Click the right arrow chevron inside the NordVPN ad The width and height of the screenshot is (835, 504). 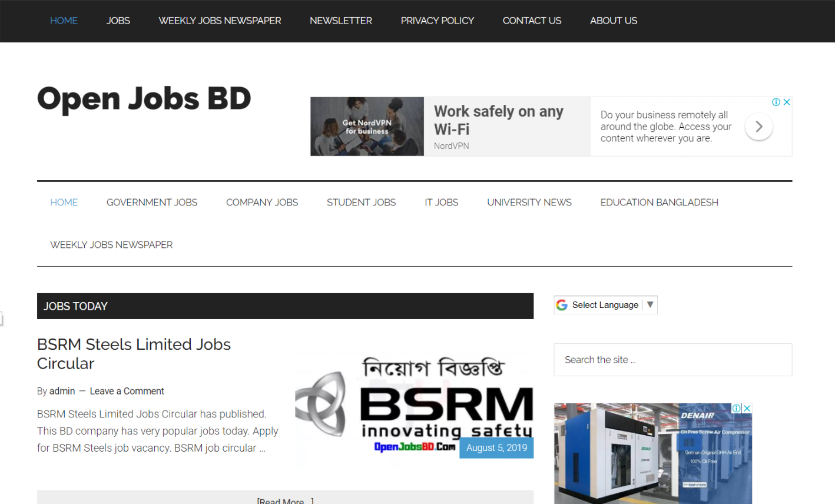[x=758, y=126]
